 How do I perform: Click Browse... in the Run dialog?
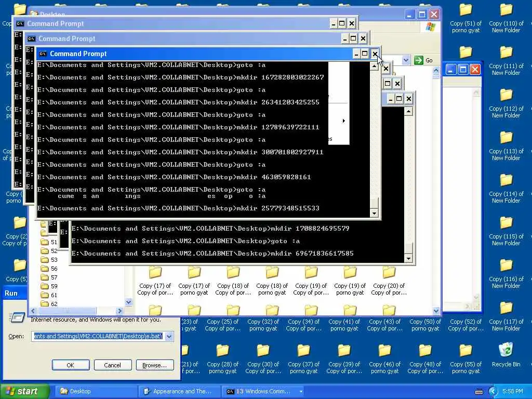[155, 365]
